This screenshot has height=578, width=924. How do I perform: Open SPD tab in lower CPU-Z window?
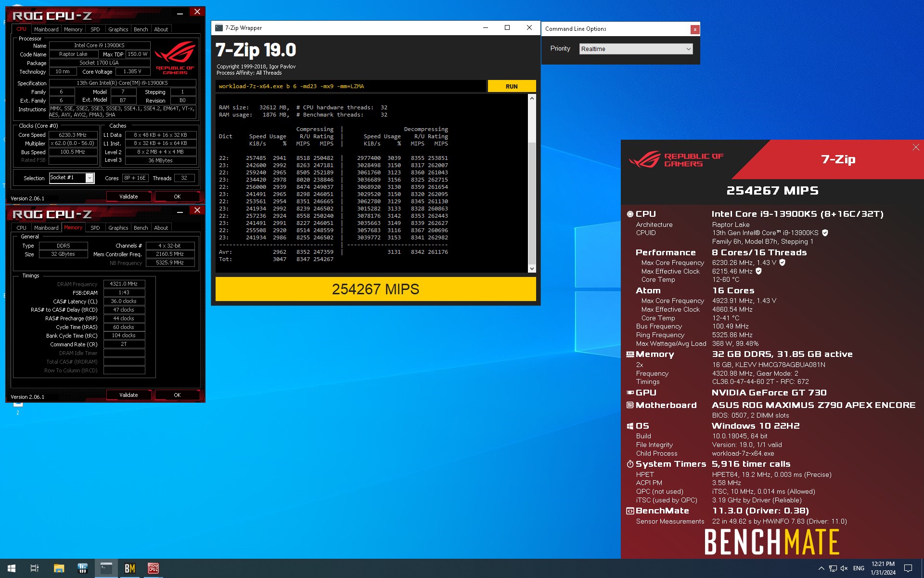point(95,228)
